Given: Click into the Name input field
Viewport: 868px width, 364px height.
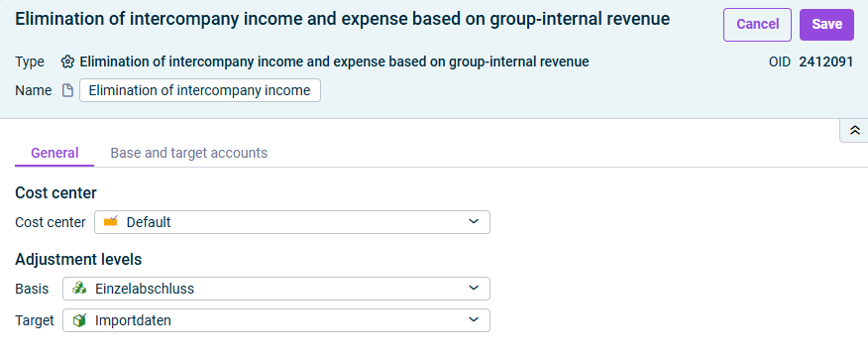Looking at the screenshot, I should [x=200, y=91].
